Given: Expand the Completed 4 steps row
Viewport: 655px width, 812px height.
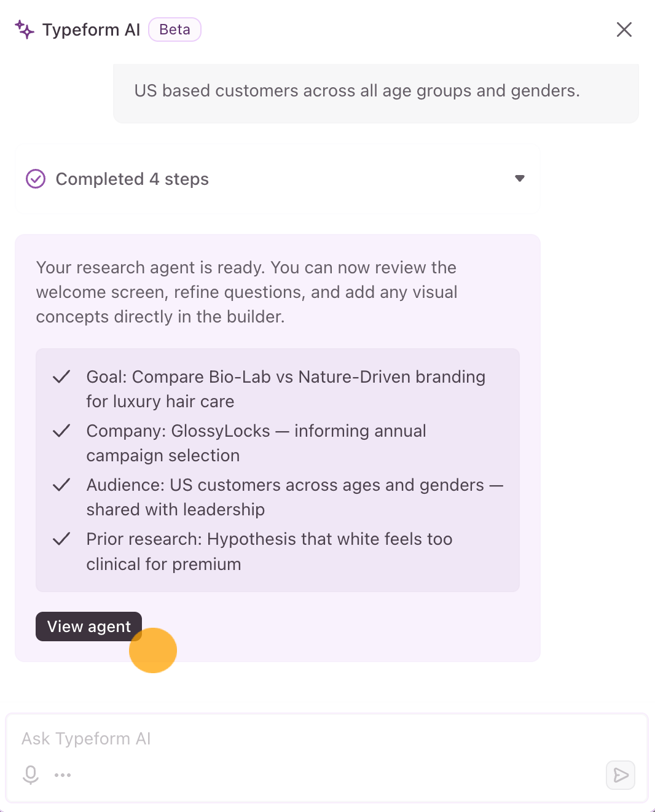Looking at the screenshot, I should (x=278, y=179).
